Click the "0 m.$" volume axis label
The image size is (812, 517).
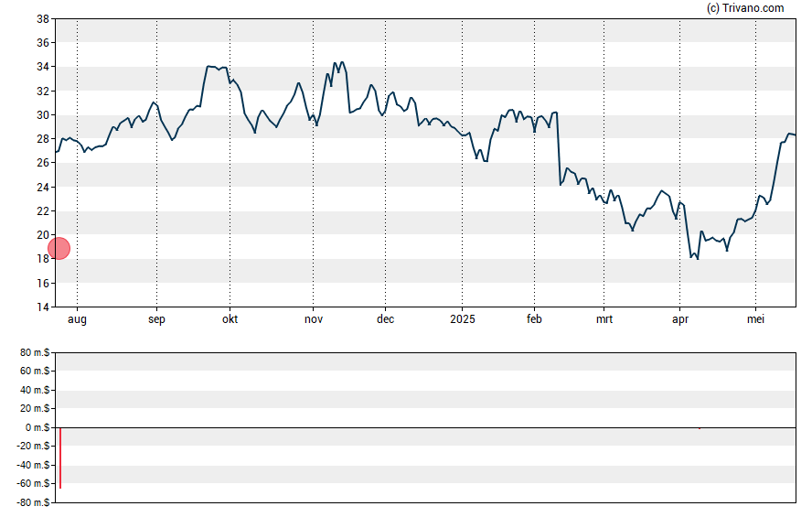pyautogui.click(x=37, y=427)
